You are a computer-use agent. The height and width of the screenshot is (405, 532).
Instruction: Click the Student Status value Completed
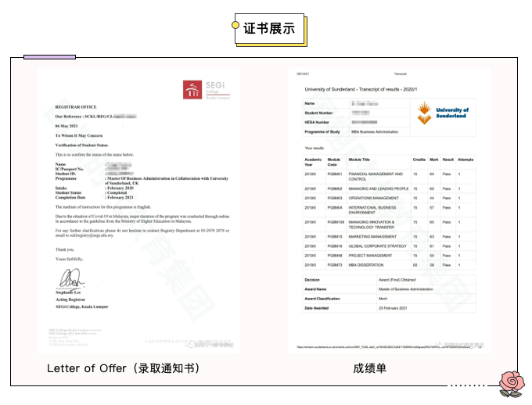[x=117, y=192]
